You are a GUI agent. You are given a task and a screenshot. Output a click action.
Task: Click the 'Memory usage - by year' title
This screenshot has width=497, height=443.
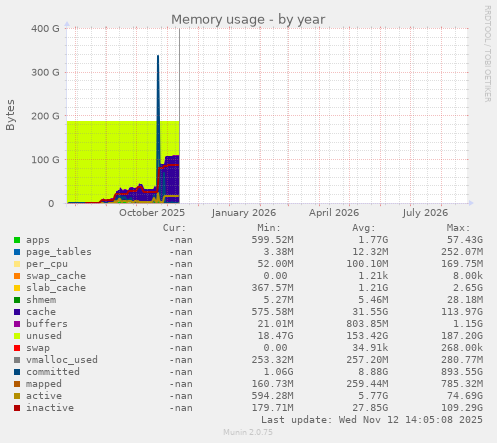tap(248, 20)
